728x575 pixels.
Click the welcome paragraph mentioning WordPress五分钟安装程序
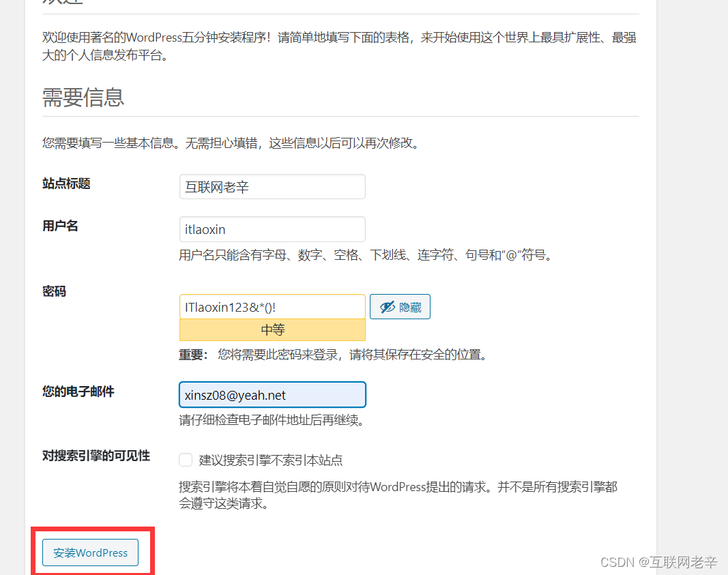click(339, 46)
